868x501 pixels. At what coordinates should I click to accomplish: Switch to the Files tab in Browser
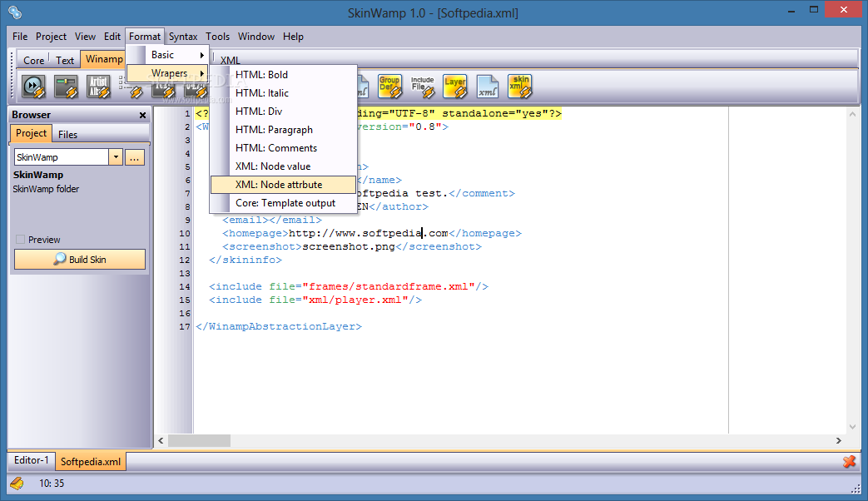(x=67, y=135)
